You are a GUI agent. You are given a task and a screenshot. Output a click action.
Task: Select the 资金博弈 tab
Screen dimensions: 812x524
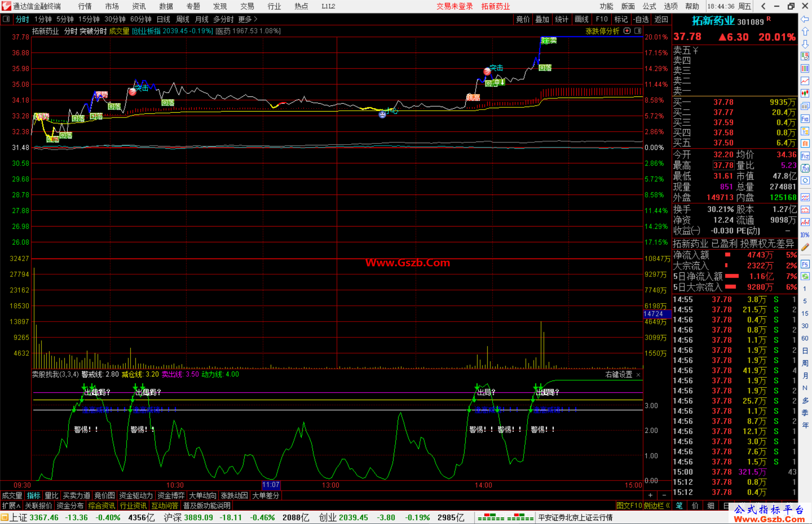[x=171, y=495]
